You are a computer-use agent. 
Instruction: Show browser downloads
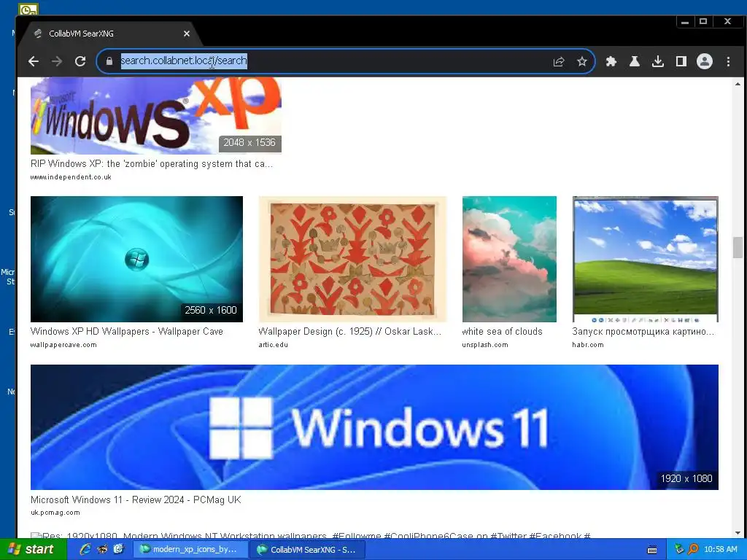pyautogui.click(x=657, y=61)
